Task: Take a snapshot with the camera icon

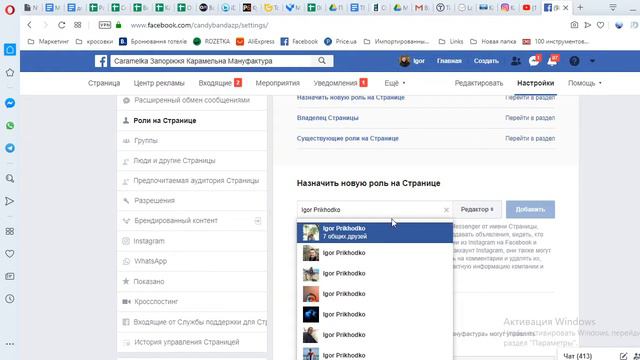Action: 574,25
